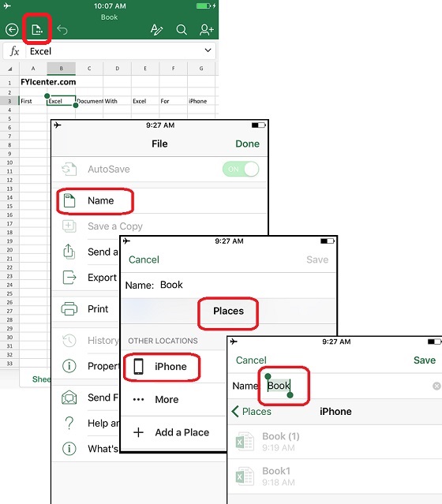The image size is (442, 504).
Task: Tap the Send Feedback envelope icon
Action: [x=69, y=398]
